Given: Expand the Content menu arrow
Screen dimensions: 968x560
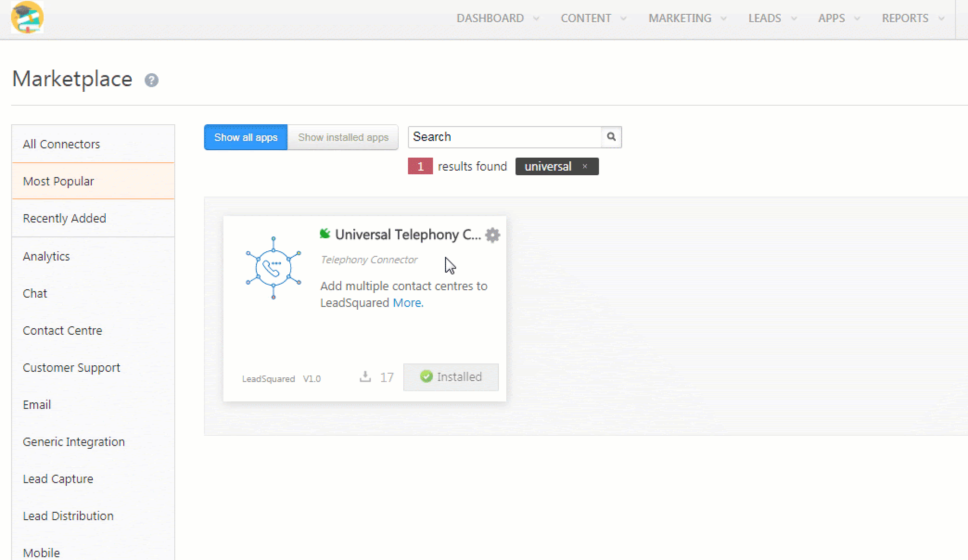Looking at the screenshot, I should pos(624,19).
